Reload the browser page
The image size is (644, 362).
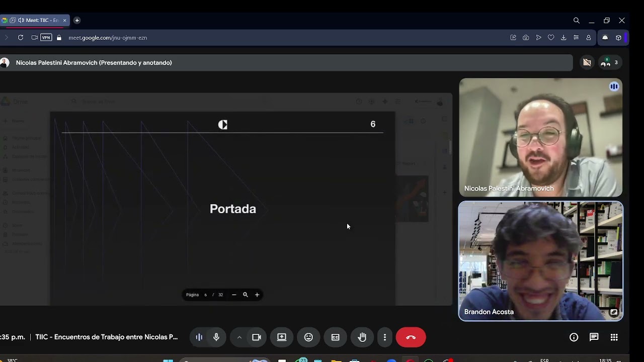(x=21, y=38)
